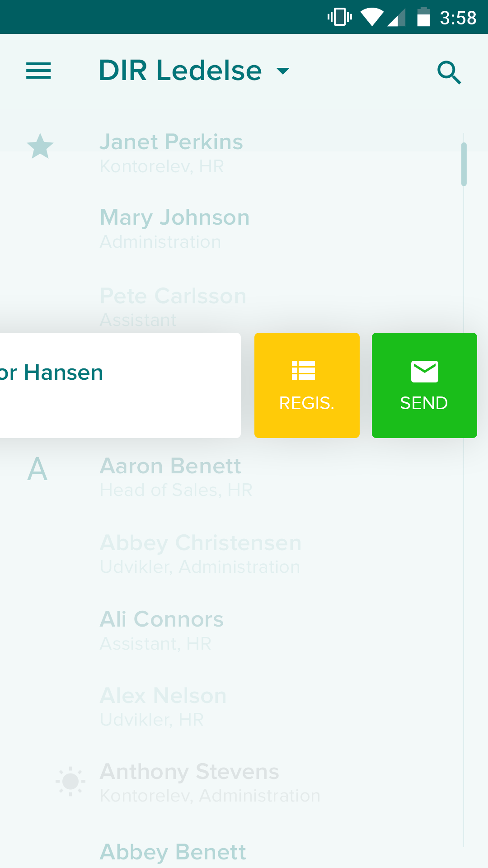This screenshot has width=488, height=868.
Task: Tap the search magnifier icon
Action: click(x=449, y=72)
